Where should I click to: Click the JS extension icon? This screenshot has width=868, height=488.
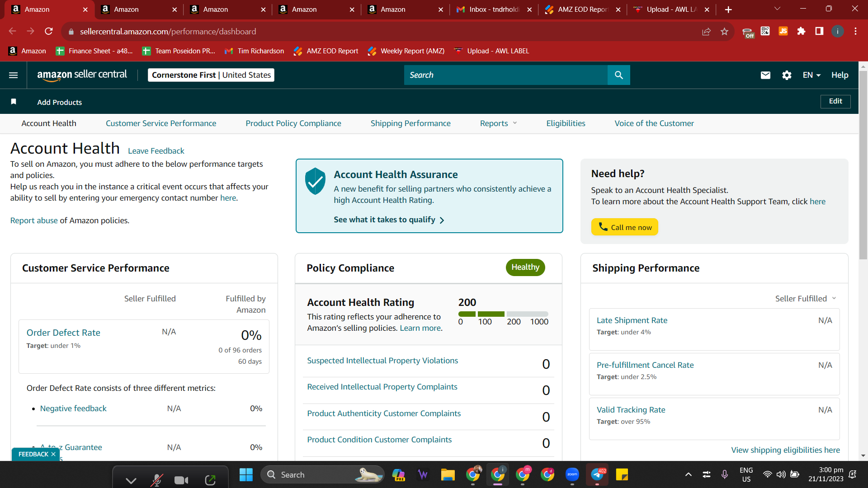click(x=783, y=31)
